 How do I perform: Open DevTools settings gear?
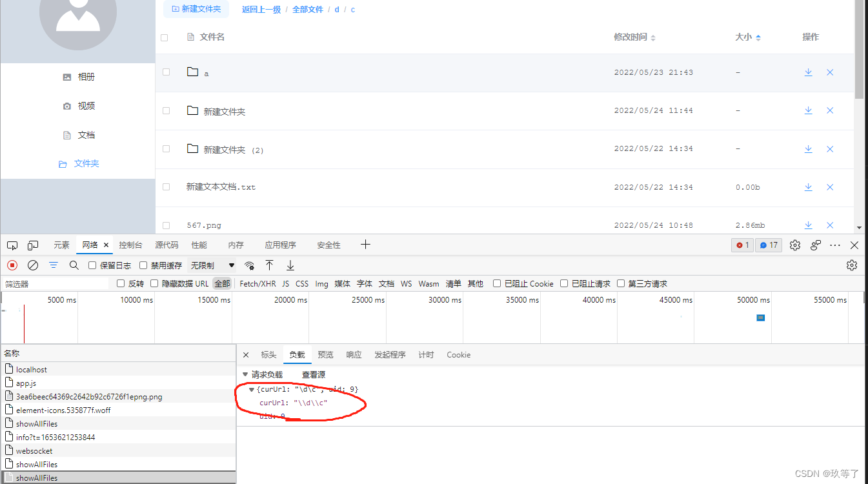point(795,245)
